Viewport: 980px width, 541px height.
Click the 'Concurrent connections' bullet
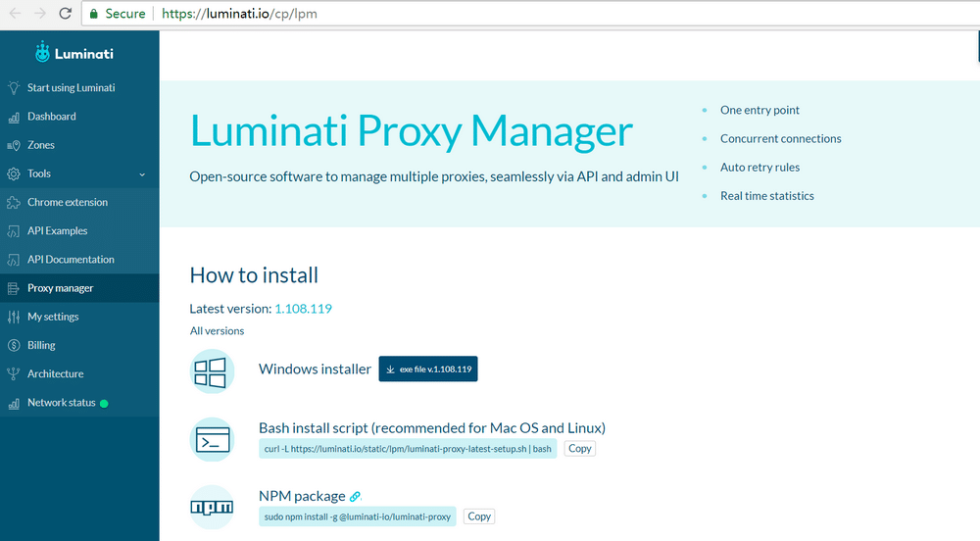(781, 139)
